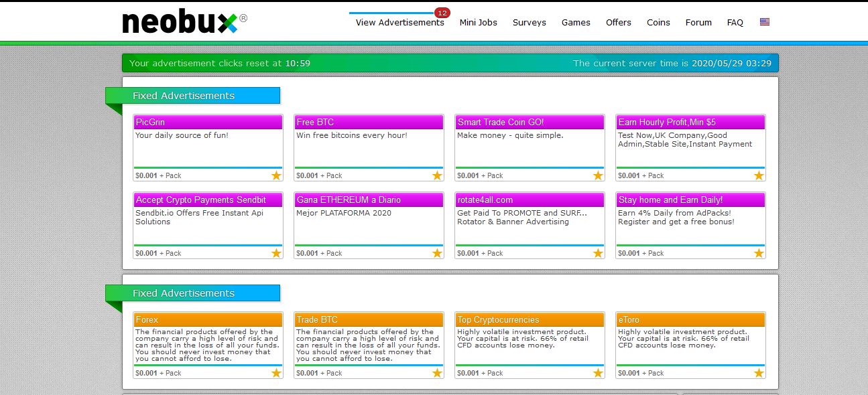868x395 pixels.
Task: Click text 'Your daily source of fun!'
Action: 182,135
